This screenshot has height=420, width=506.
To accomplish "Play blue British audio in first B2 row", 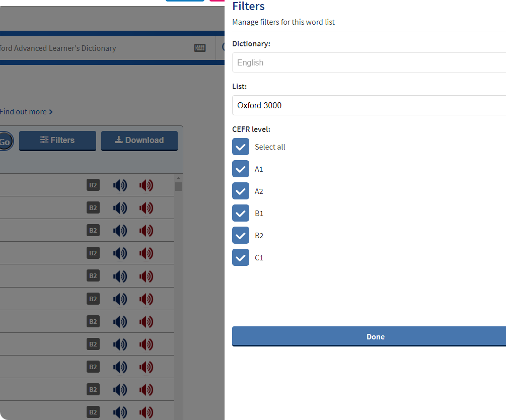I will pyautogui.click(x=120, y=185).
